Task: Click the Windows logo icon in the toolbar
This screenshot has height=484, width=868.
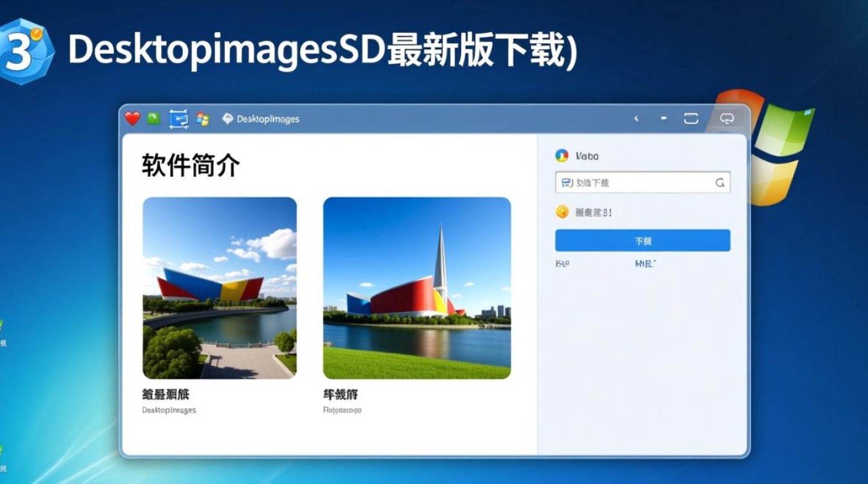Action: [202, 118]
